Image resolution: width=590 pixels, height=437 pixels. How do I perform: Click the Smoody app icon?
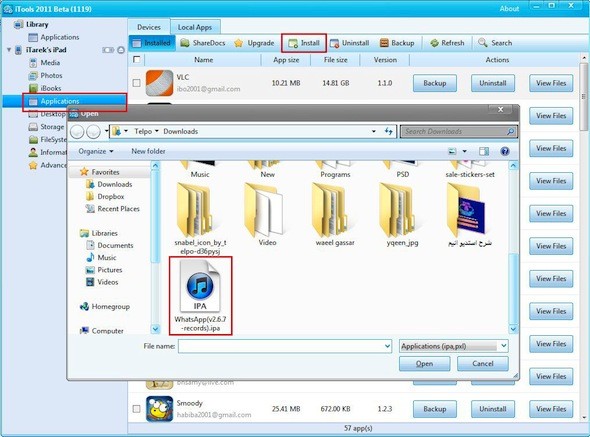160,409
